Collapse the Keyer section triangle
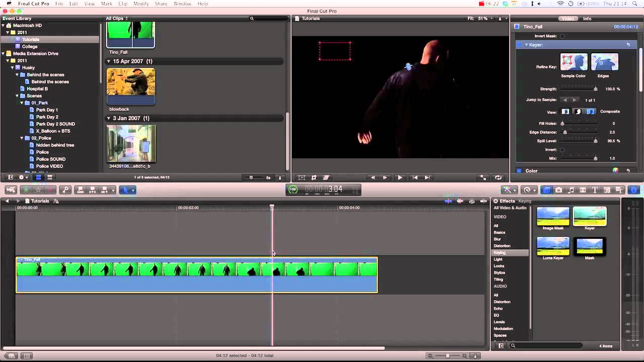Viewport: 644px width, 362px height. click(526, 45)
